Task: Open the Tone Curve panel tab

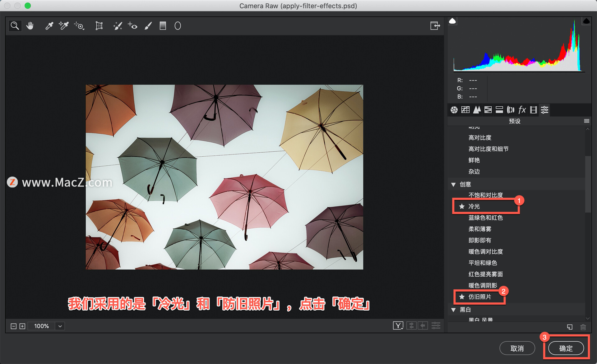Action: (x=465, y=110)
